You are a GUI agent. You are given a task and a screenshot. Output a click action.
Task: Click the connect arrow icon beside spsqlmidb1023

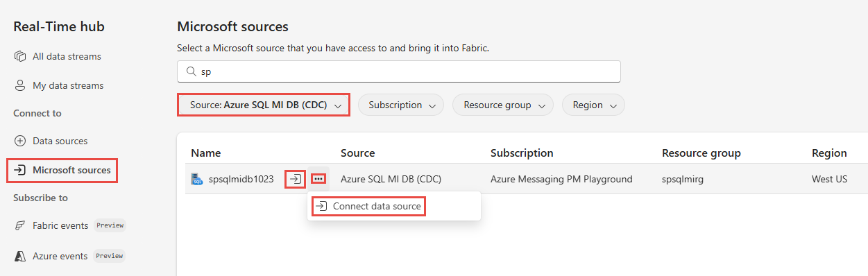pos(296,179)
